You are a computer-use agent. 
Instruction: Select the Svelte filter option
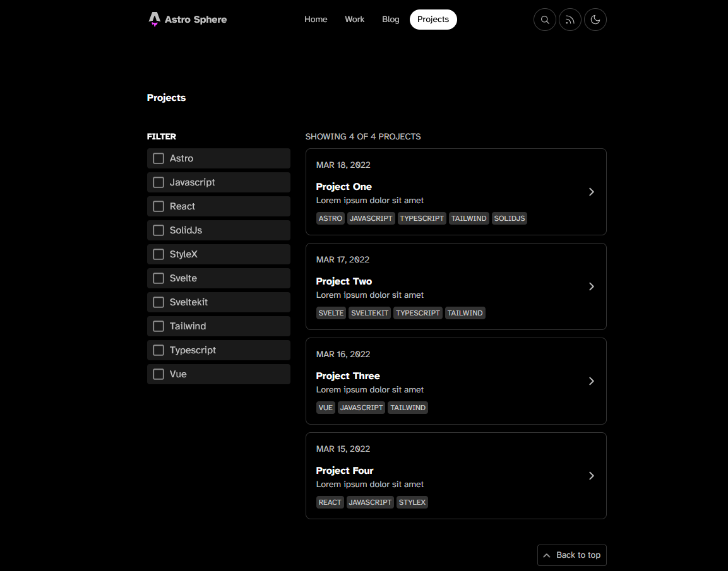(x=158, y=278)
